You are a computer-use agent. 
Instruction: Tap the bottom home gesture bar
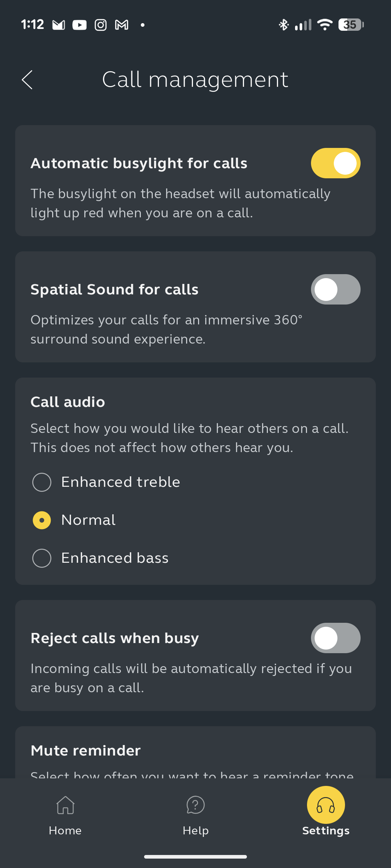click(x=195, y=856)
